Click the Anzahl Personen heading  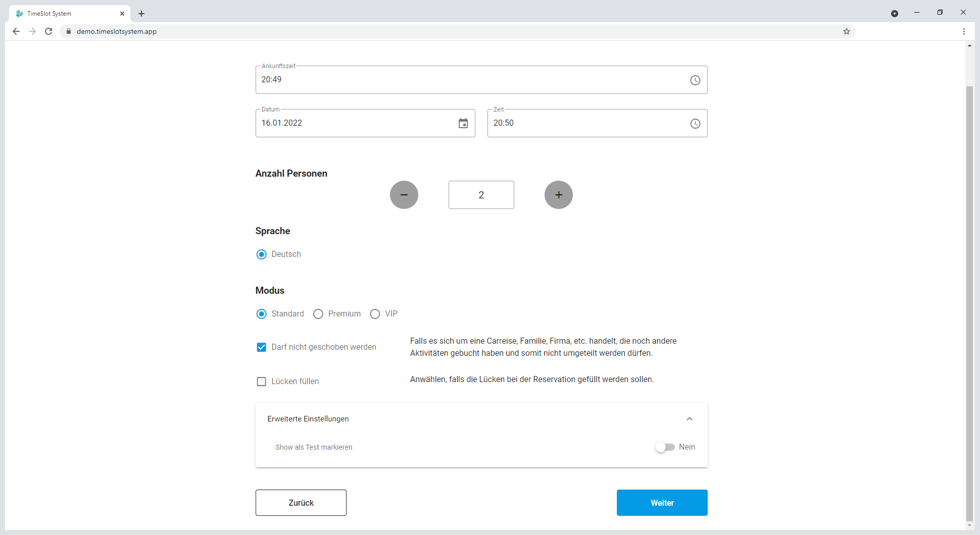tap(291, 174)
